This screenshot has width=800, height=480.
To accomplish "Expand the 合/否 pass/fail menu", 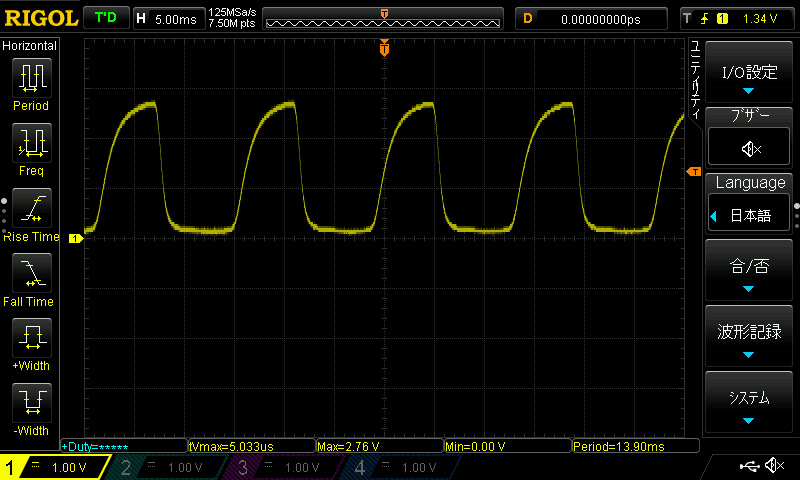I will coord(749,271).
